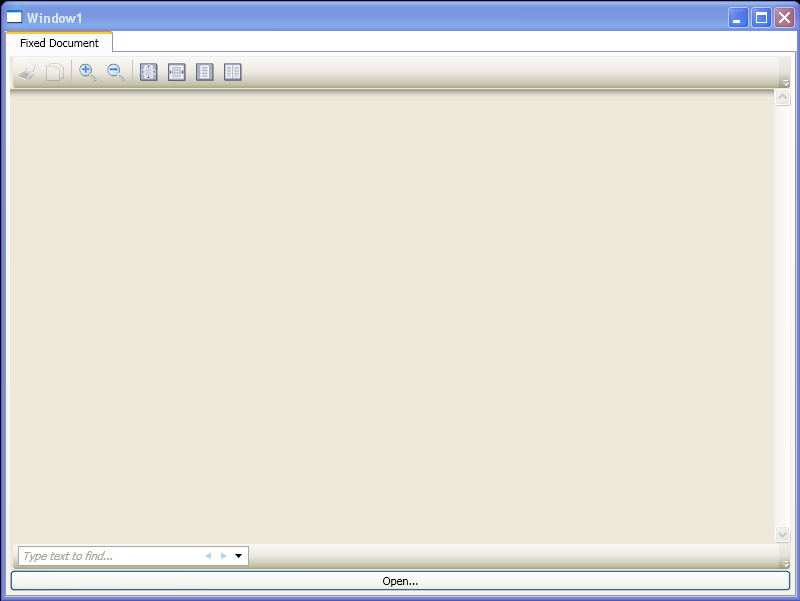Screen dimensions: 800x601
Task: Select the Fixed Document tab
Action: coord(59,43)
